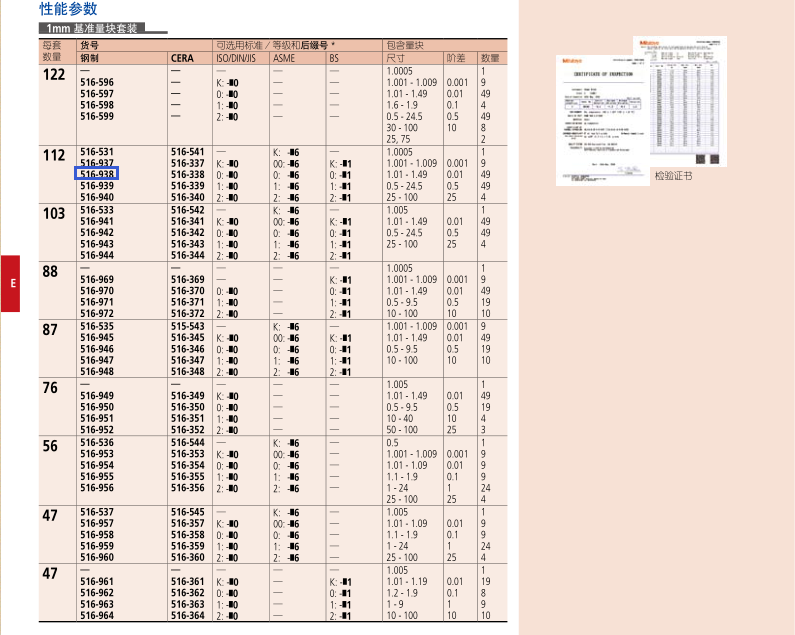Screen dimensions: 795x635
Task: Click the BS column header
Action: (x=334, y=58)
